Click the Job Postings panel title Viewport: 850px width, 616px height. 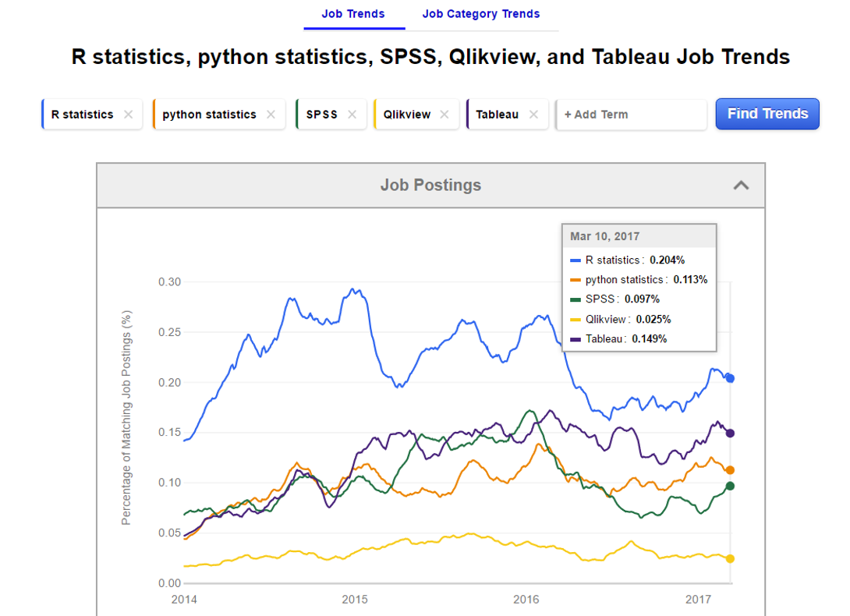point(430,185)
